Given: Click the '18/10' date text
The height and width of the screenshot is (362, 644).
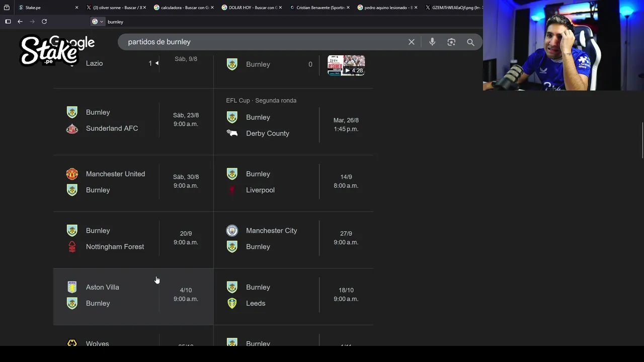Looking at the screenshot, I should (x=346, y=290).
